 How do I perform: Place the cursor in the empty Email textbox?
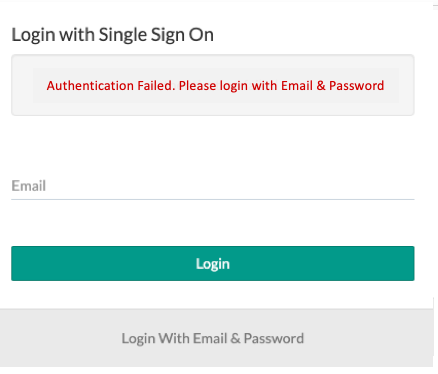point(213,186)
